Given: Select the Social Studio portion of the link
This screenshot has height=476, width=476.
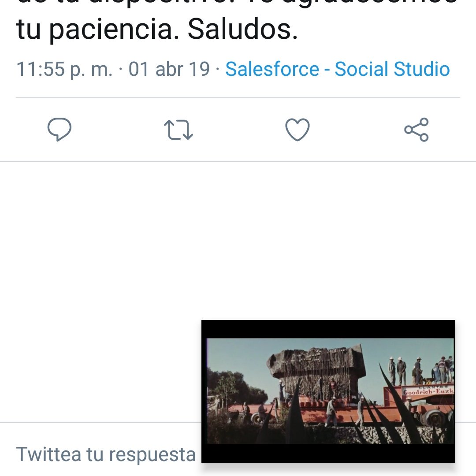Looking at the screenshot, I should tap(392, 69).
